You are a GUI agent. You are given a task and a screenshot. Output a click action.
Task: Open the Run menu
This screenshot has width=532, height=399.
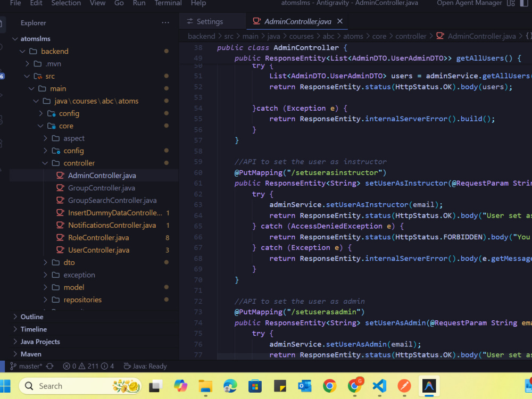139,3
